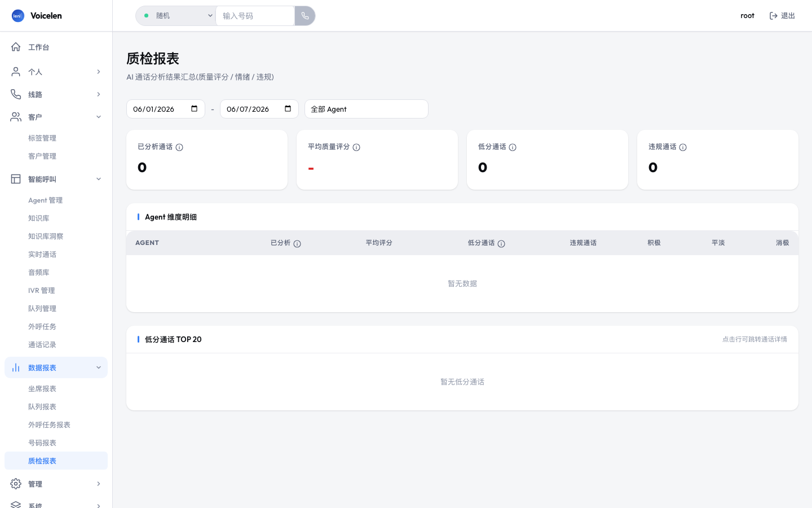
Task: Click info icon in 已分析 table header
Action: click(x=297, y=244)
